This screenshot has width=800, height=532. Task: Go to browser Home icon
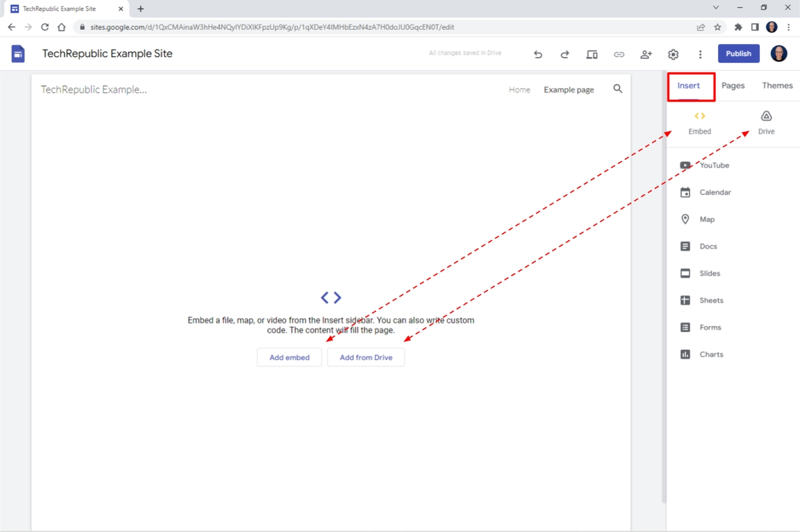coord(61,27)
